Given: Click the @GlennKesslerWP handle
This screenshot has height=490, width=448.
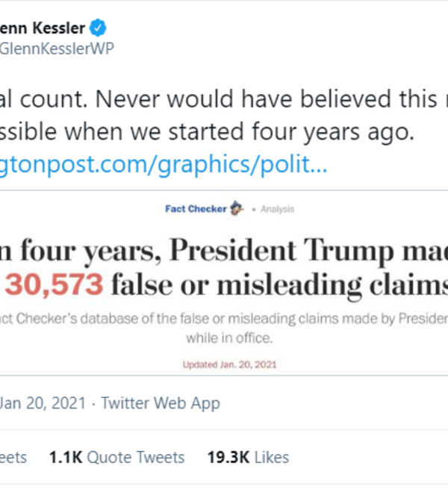Looking at the screenshot, I should pyautogui.click(x=57, y=49).
